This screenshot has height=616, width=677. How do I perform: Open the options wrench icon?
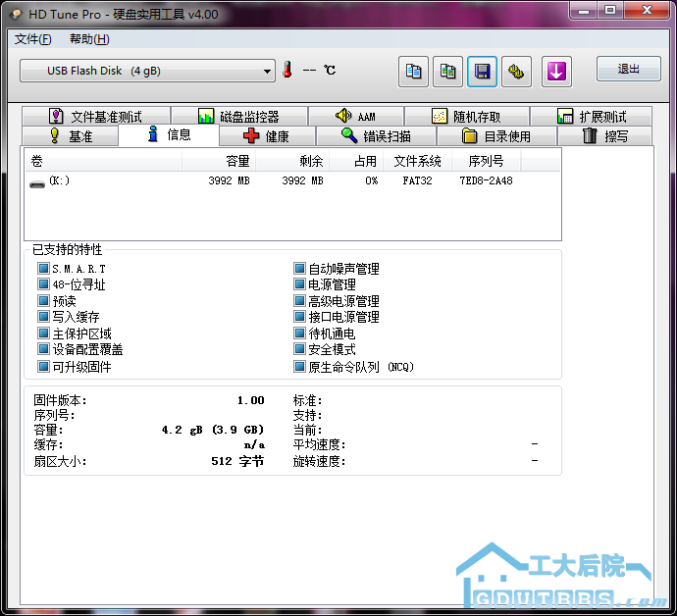[516, 72]
